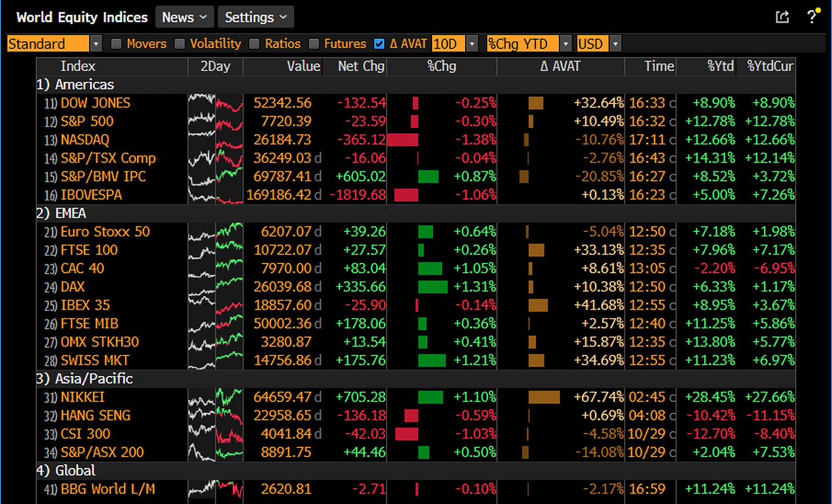Click DAX green %Chg bar

[433, 286]
